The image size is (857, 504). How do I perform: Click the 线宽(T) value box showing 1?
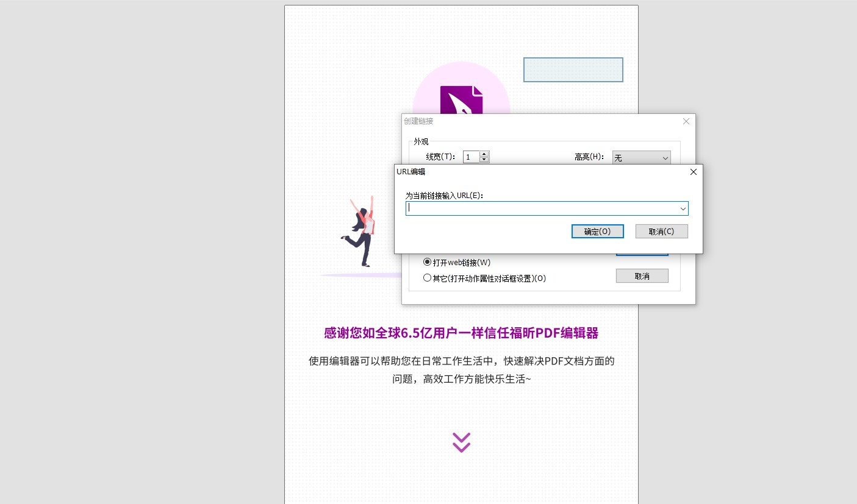click(471, 157)
